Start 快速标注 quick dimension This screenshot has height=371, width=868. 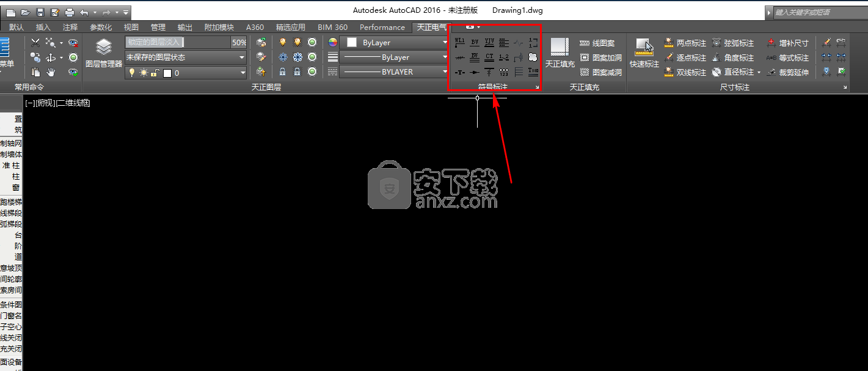click(x=644, y=53)
